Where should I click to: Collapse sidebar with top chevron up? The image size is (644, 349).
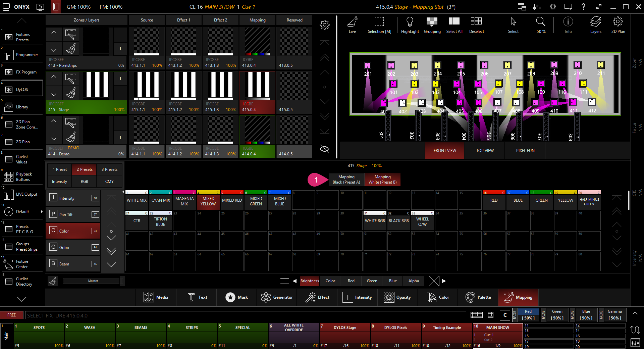22,21
